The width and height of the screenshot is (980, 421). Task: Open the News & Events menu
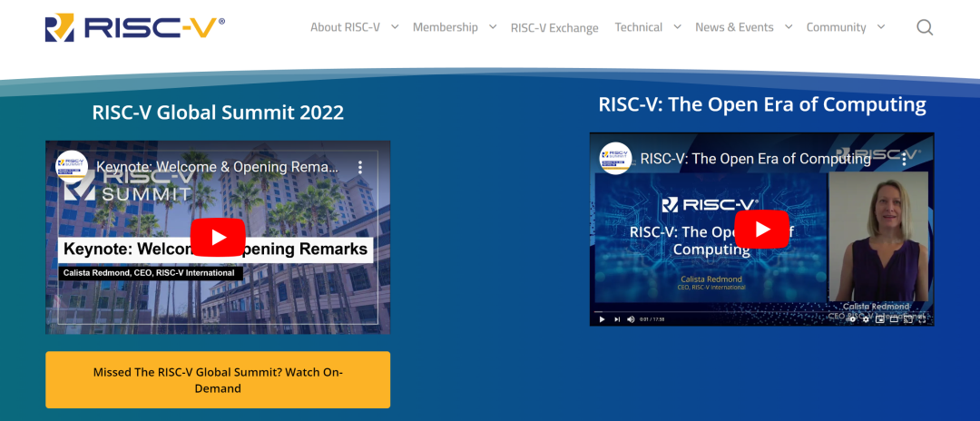pyautogui.click(x=734, y=27)
